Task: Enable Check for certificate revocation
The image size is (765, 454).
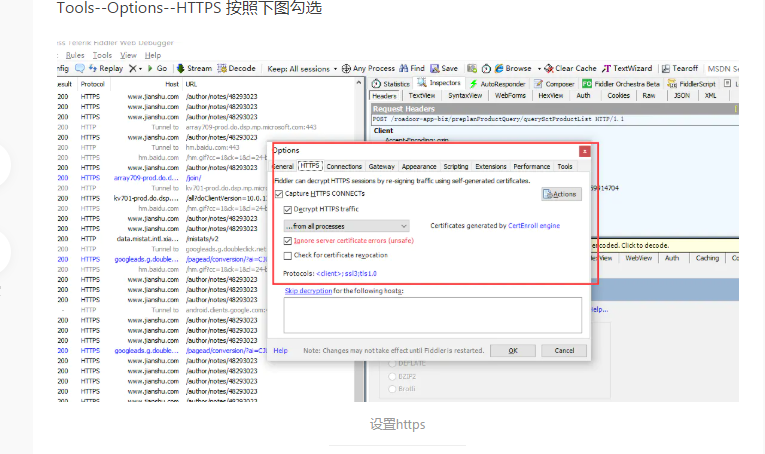Action: pyautogui.click(x=288, y=256)
